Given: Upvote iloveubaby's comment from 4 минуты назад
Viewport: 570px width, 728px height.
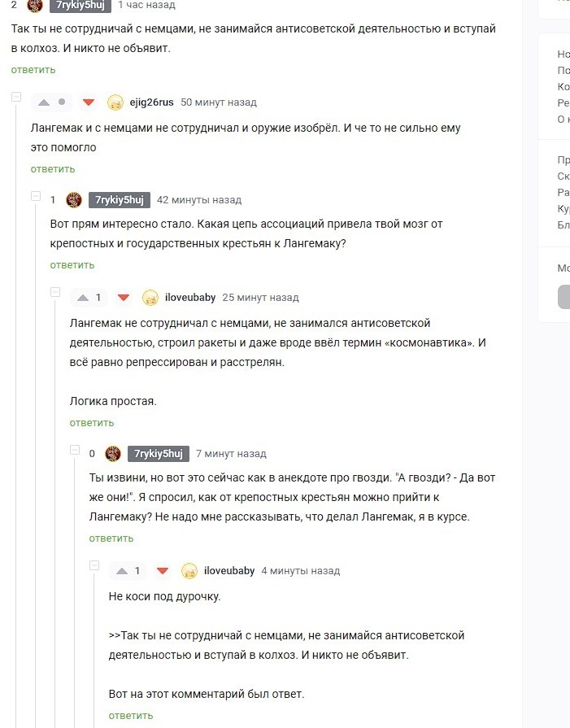Looking at the screenshot, I should [x=121, y=571].
